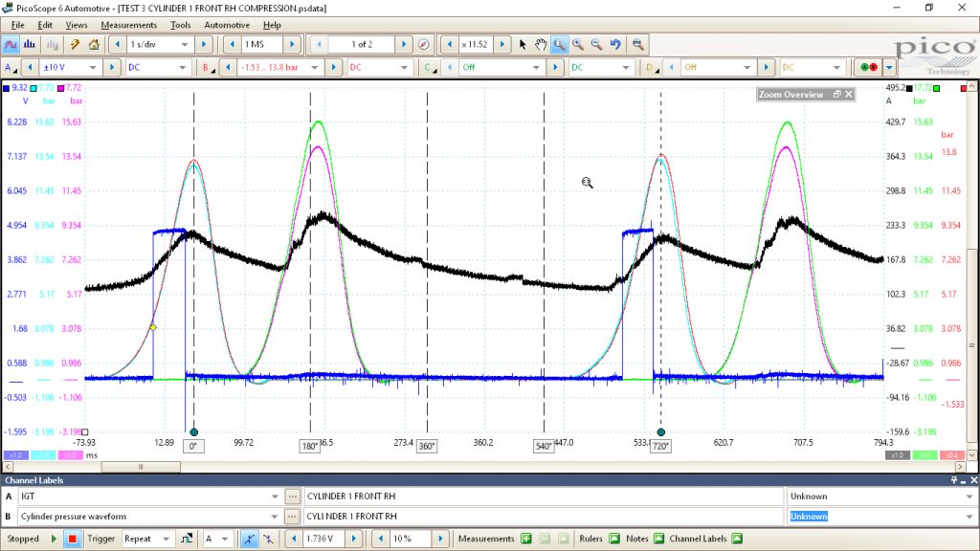Go to next waveform buffer arrow
This screenshot has width=980, height=551.
[x=404, y=44]
